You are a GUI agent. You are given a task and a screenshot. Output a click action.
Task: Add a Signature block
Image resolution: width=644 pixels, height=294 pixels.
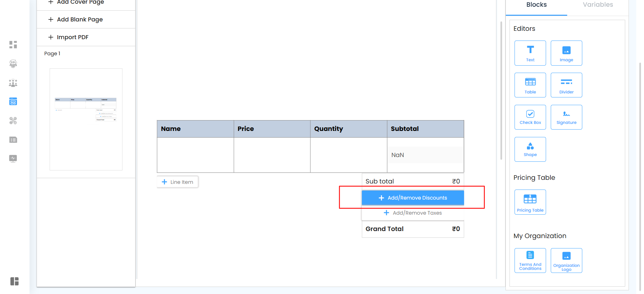566,117
